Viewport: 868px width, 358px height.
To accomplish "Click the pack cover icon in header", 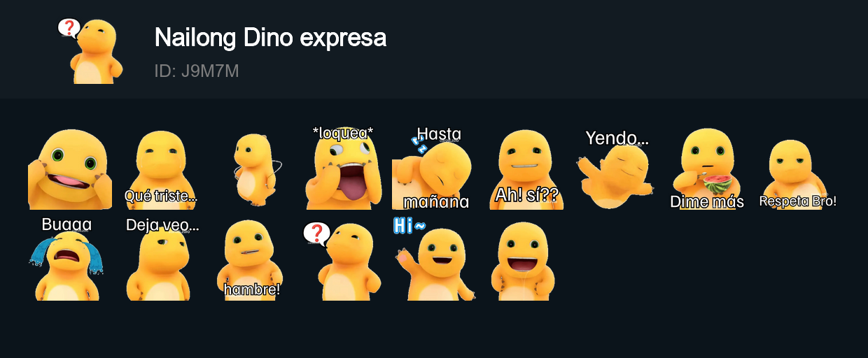I will (x=91, y=50).
